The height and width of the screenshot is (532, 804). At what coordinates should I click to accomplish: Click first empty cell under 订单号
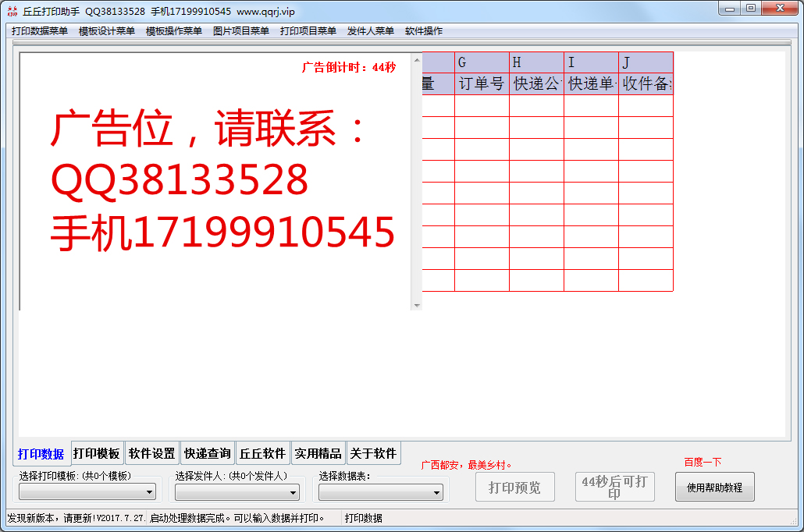482,105
